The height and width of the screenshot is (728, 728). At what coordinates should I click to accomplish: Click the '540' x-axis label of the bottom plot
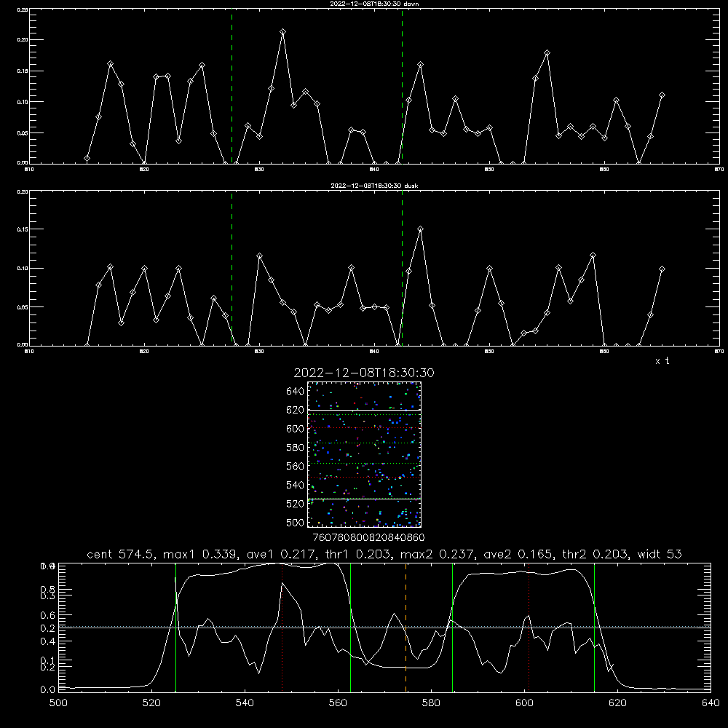point(245,703)
